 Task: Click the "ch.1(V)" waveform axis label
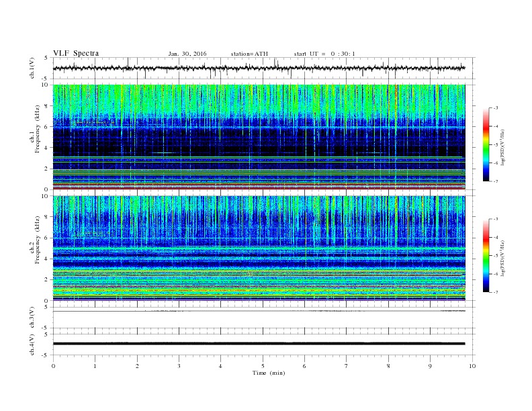[x=32, y=68]
